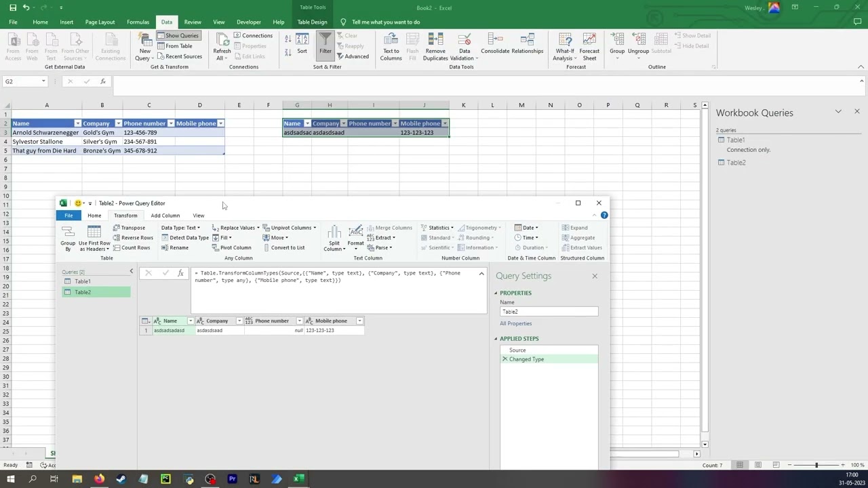Expand the formula bar chevron in Power Query
This screenshot has width=868, height=488.
coord(481,274)
